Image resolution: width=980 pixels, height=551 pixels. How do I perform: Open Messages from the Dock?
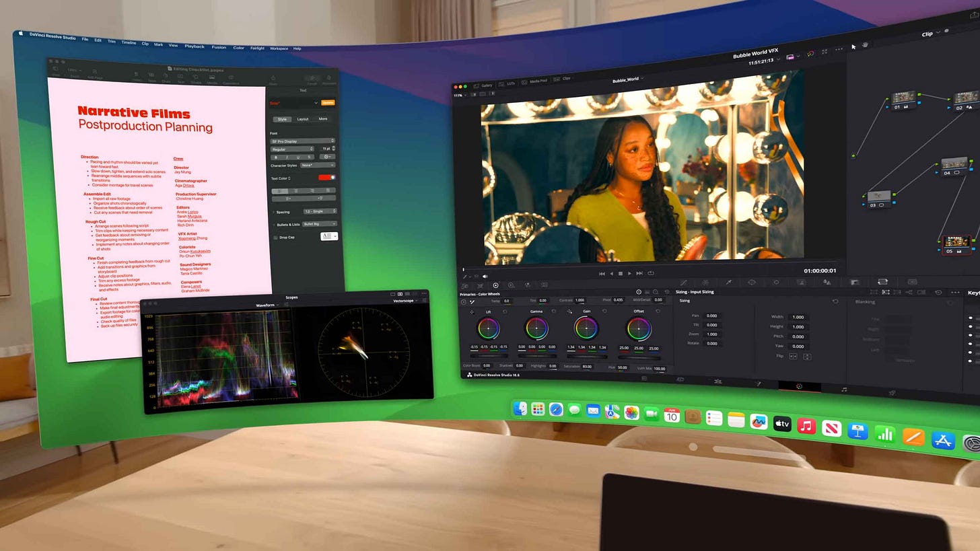[x=574, y=410]
